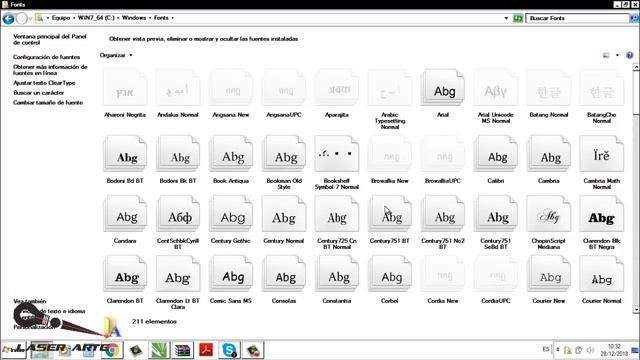640x360 pixels.
Task: Select the Cambria Math Normal font
Action: (x=602, y=153)
